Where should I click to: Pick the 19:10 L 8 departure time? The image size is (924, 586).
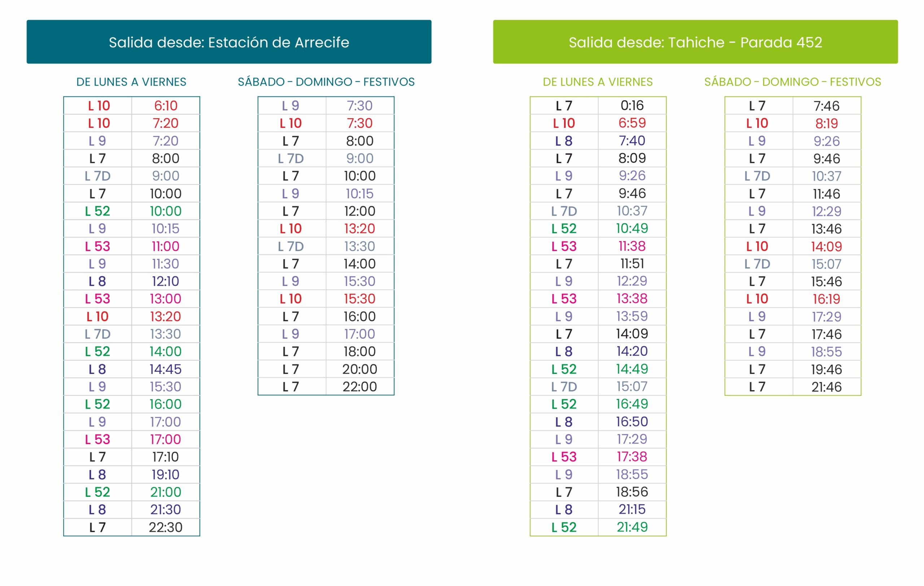pos(166,475)
